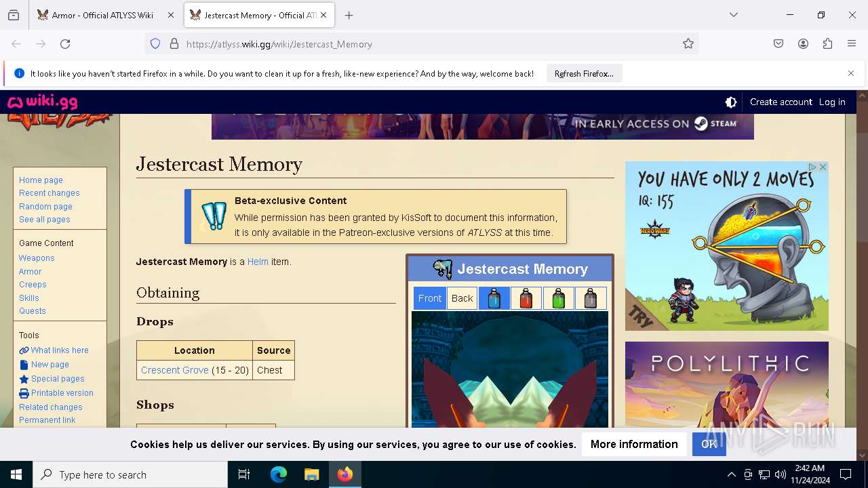Image resolution: width=868 pixels, height=488 pixels.
Task: Open a new browser tab
Action: (349, 15)
